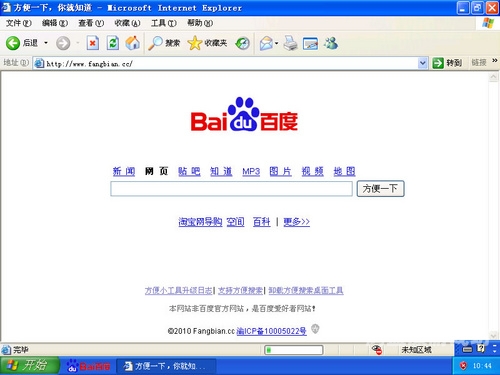Open the 收藏 (Favorites) menu
Viewport: 500px width, 375px height.
127,23
